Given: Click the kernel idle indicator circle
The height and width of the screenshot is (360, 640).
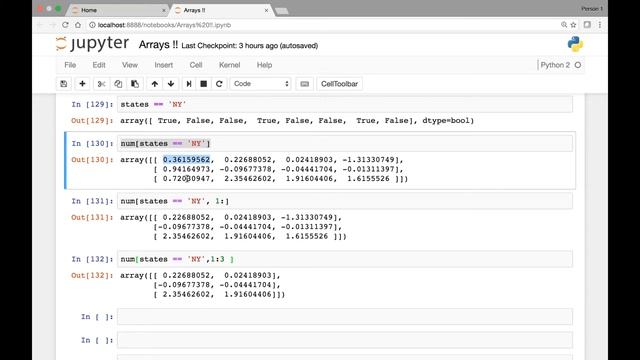Looking at the screenshot, I should coord(578,65).
